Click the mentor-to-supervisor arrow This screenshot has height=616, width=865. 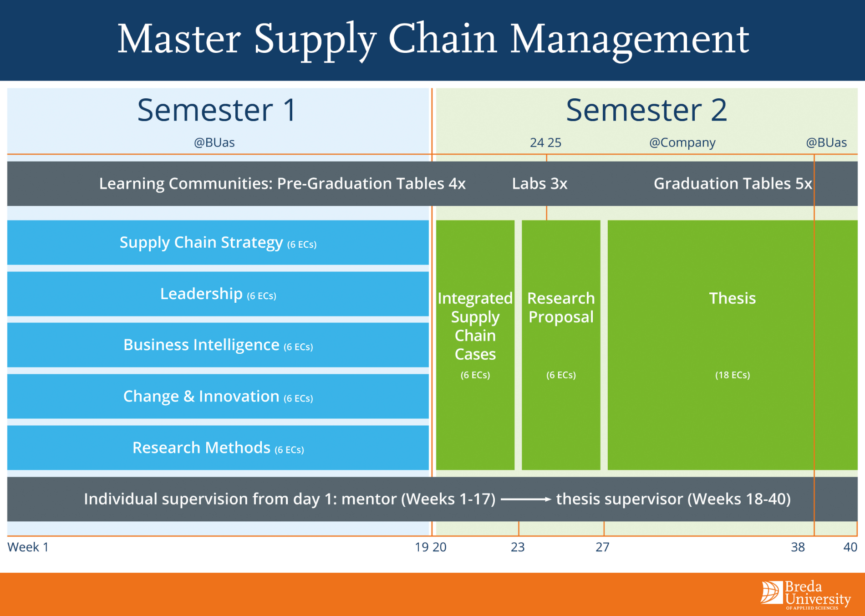[526, 499]
